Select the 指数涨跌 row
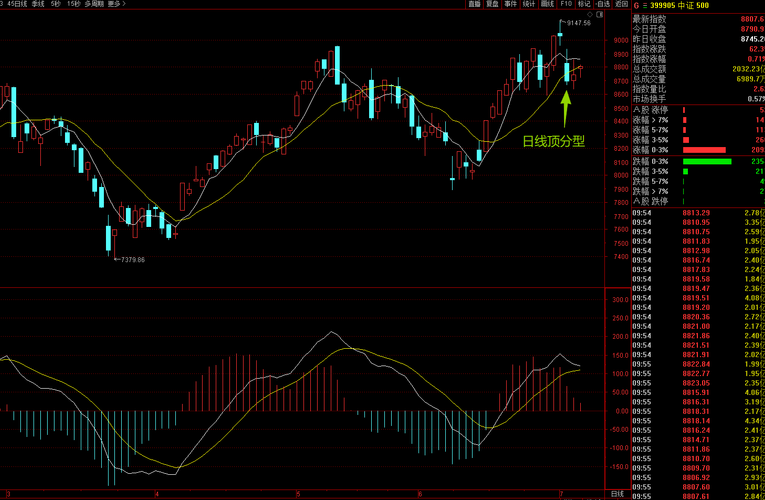This screenshot has width=765, height=500. tap(698, 49)
